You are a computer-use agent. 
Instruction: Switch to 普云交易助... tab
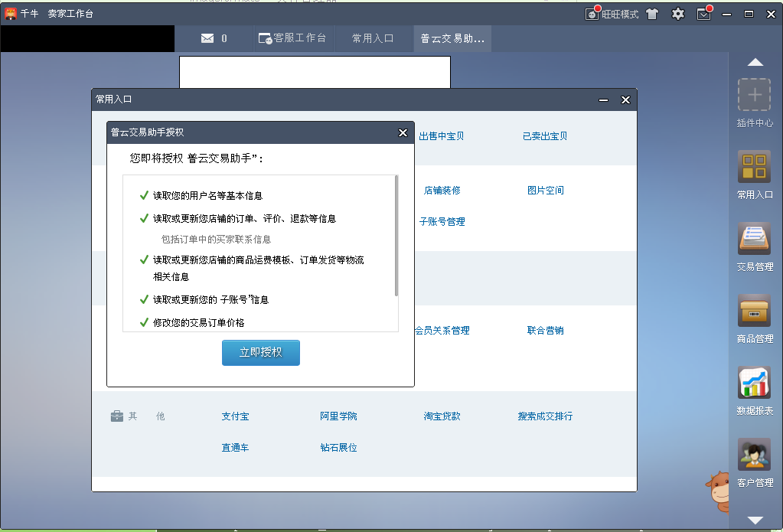point(452,38)
